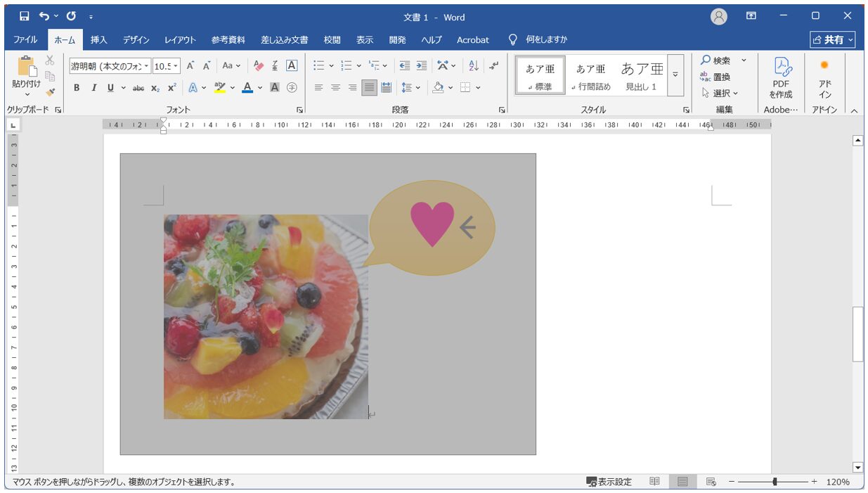Toggle bold formatting
The image size is (868, 493).
point(77,88)
